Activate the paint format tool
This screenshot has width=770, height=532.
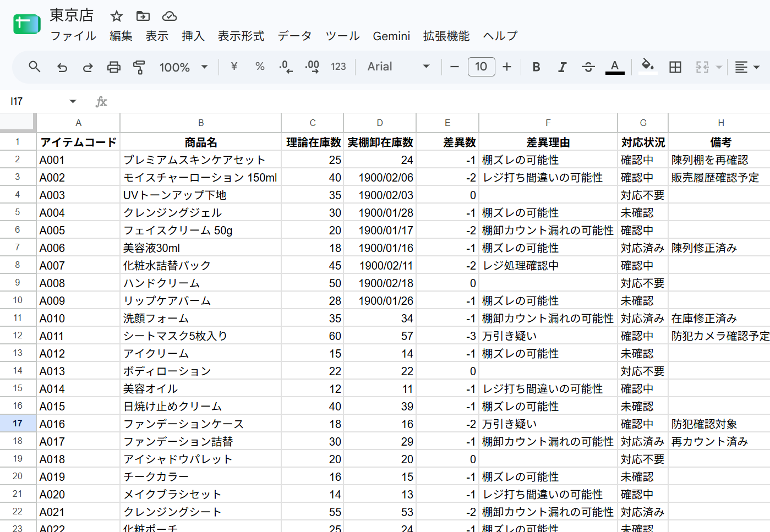click(x=139, y=67)
